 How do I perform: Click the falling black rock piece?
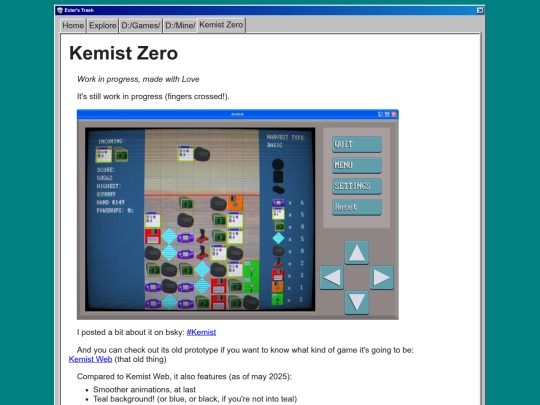pos(202,154)
